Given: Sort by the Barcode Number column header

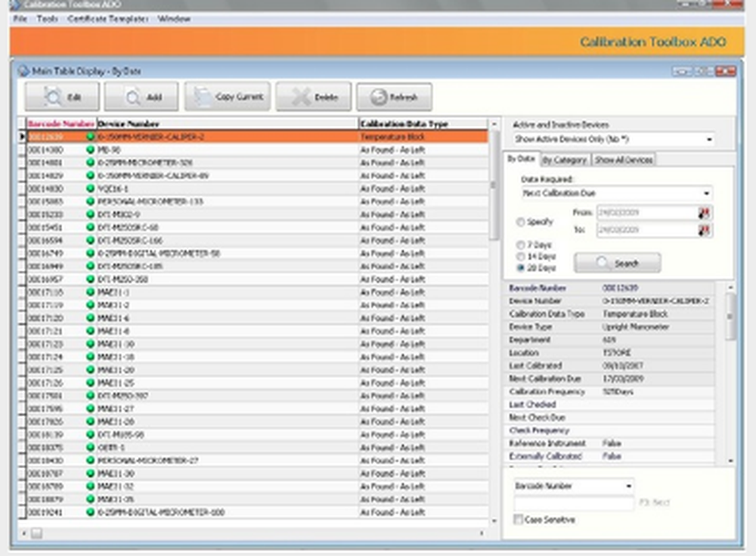Looking at the screenshot, I should click(60, 124).
